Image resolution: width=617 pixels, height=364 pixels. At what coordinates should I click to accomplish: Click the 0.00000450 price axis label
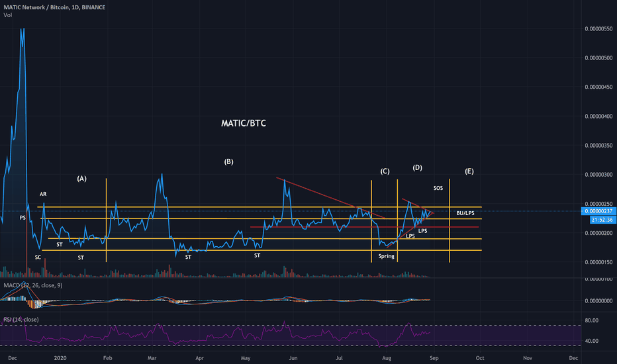(x=598, y=87)
